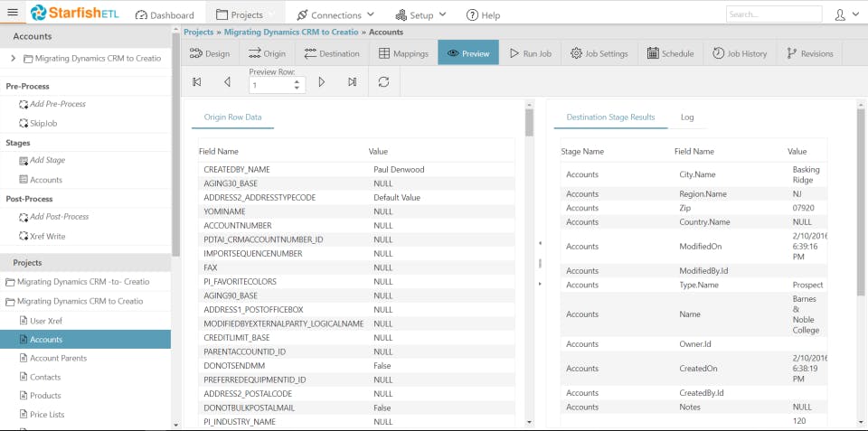Select the Preview tab
This screenshot has height=431, width=868.
[468, 53]
